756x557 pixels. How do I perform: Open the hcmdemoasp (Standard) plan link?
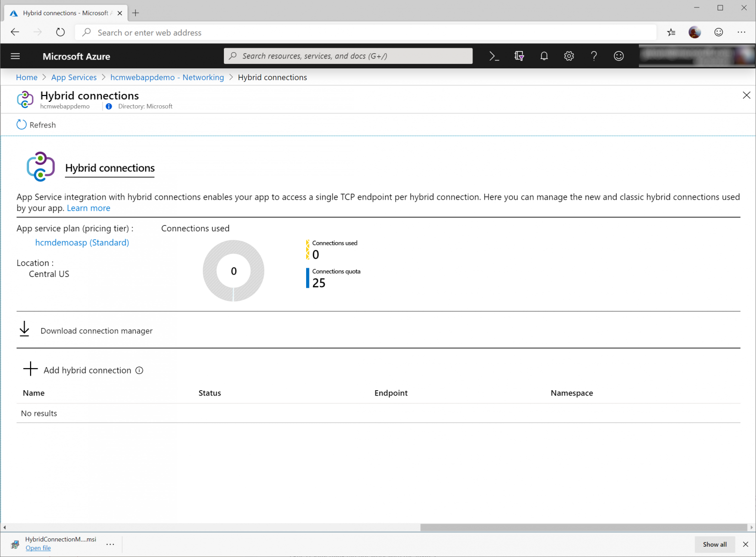(82, 242)
